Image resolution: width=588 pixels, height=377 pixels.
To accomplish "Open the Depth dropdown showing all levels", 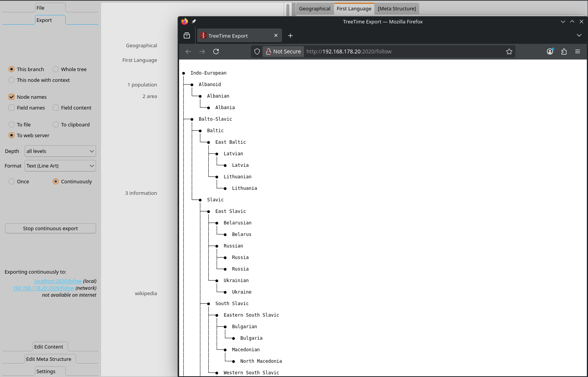I will [x=60, y=151].
